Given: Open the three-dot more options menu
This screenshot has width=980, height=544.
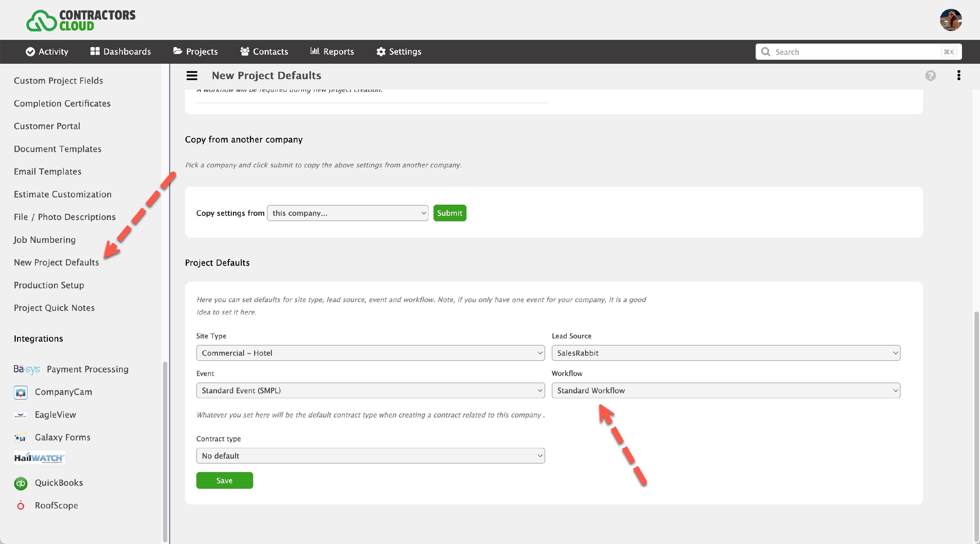Looking at the screenshot, I should pos(959,76).
